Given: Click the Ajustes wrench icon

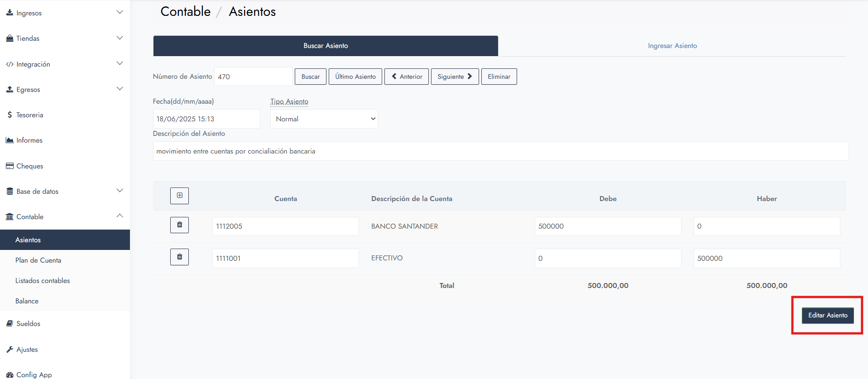Looking at the screenshot, I should pos(10,350).
